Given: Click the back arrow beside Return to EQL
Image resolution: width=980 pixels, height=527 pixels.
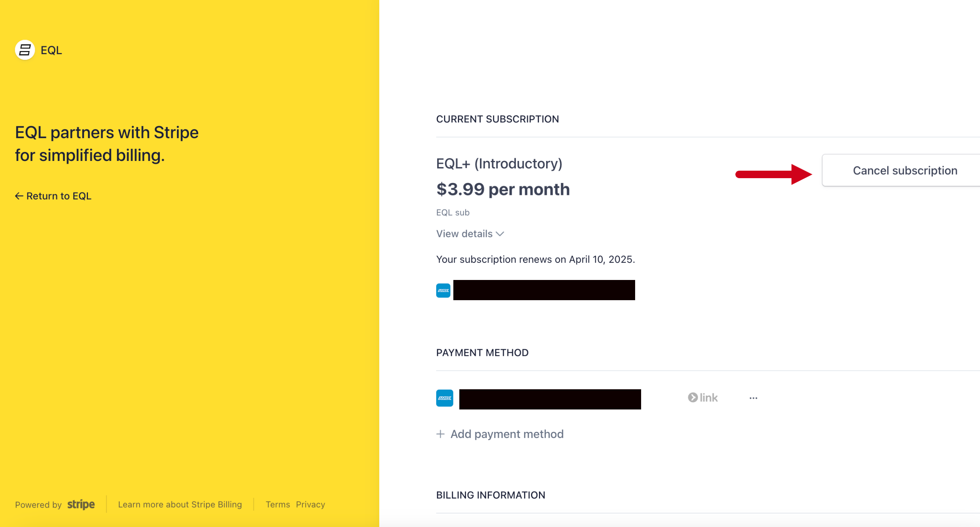Looking at the screenshot, I should point(19,196).
